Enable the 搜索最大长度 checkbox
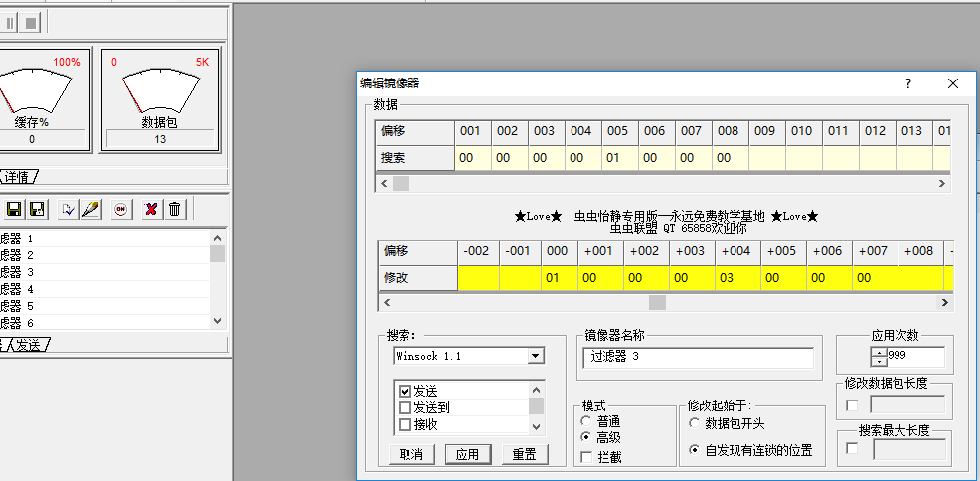Image resolution: width=980 pixels, height=481 pixels. pos(851,448)
